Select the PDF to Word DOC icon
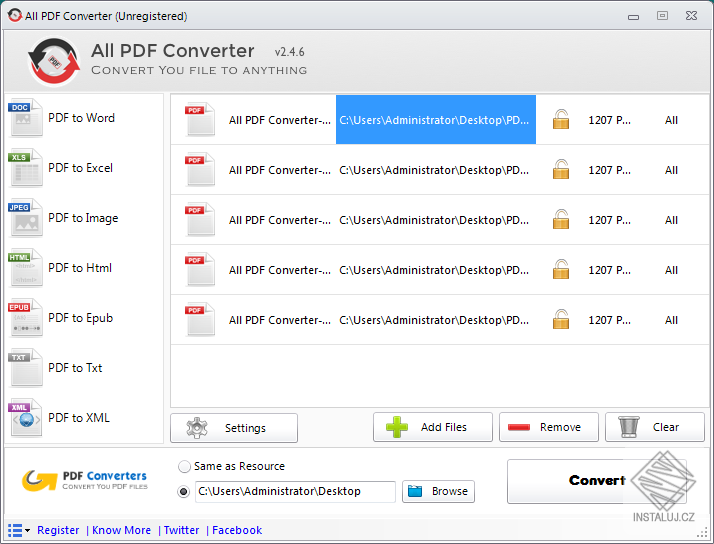Image resolution: width=714 pixels, height=544 pixels. [25, 117]
